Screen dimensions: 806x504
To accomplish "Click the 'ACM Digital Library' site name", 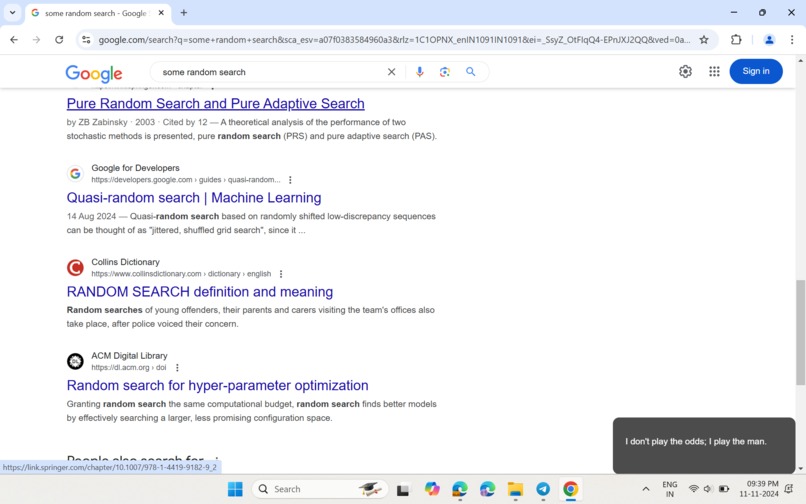I will (x=129, y=355).
